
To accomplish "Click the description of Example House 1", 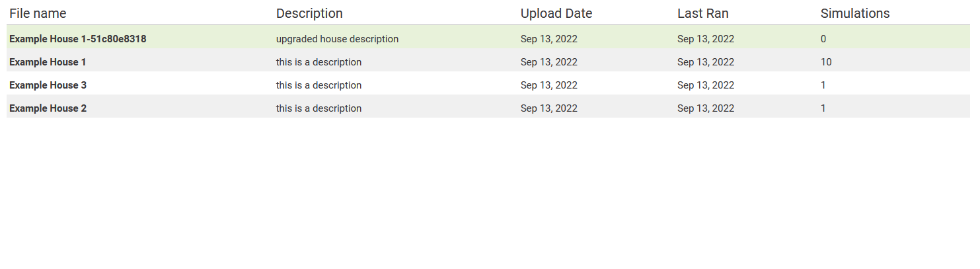I will coord(319,62).
